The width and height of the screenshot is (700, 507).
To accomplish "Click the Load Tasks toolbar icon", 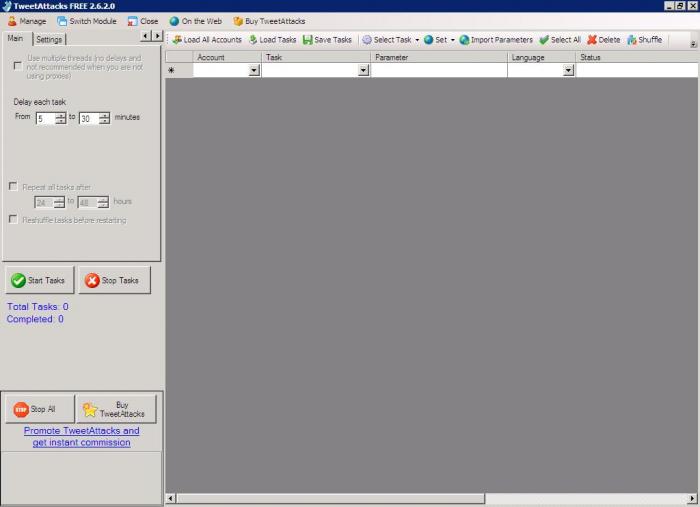I will point(253,40).
